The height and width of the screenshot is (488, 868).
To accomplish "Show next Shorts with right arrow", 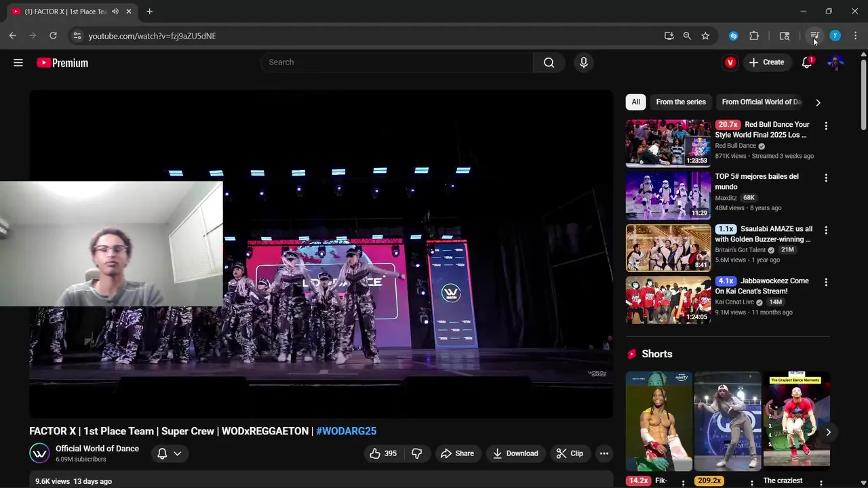I will [828, 432].
